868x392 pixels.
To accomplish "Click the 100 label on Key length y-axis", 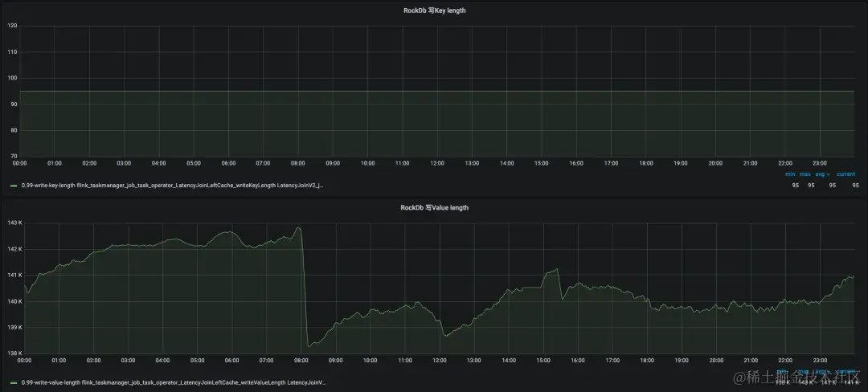I will point(13,78).
